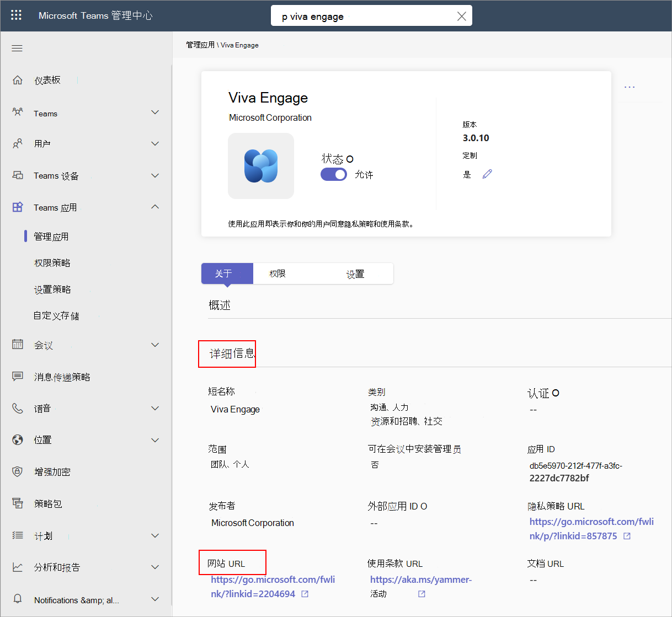Image resolution: width=672 pixels, height=617 pixels.
Task: Open 自定义存储 in the sidebar
Action: pyautogui.click(x=56, y=315)
